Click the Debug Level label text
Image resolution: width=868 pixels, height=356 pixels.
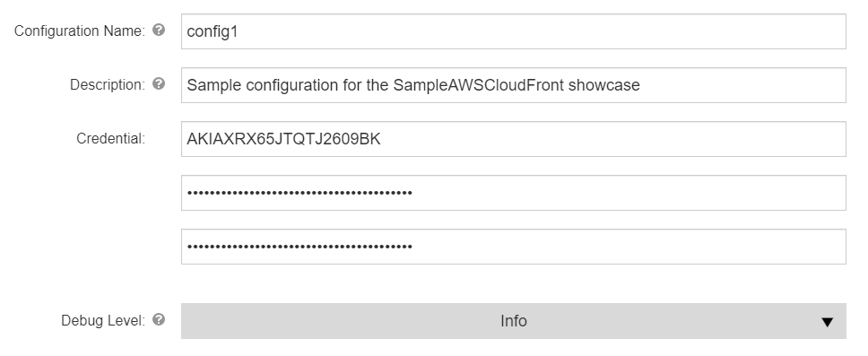point(103,320)
